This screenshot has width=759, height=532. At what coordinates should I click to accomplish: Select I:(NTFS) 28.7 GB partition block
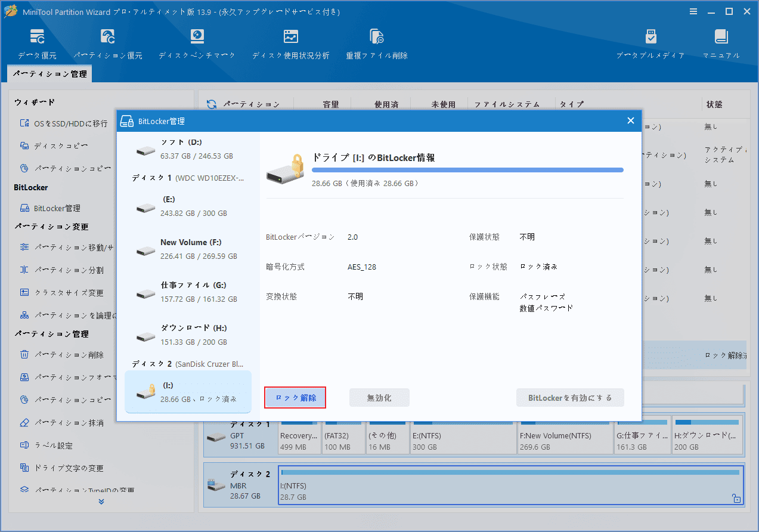511,485
